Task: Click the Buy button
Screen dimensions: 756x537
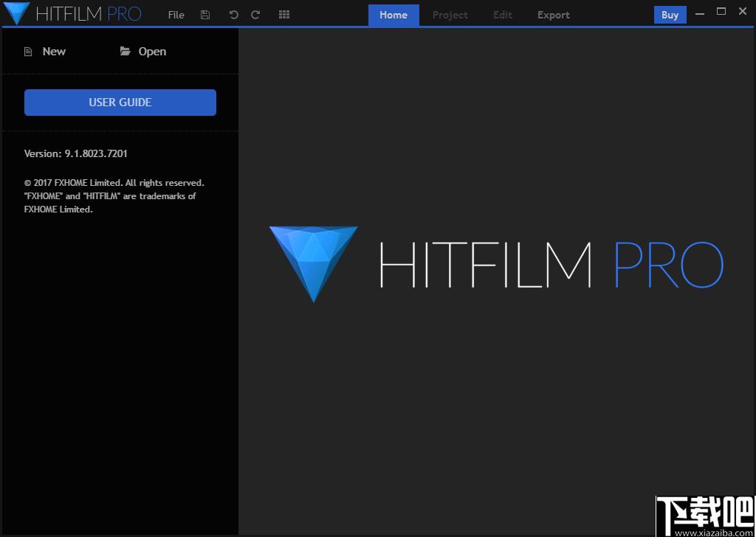Action: click(x=670, y=15)
